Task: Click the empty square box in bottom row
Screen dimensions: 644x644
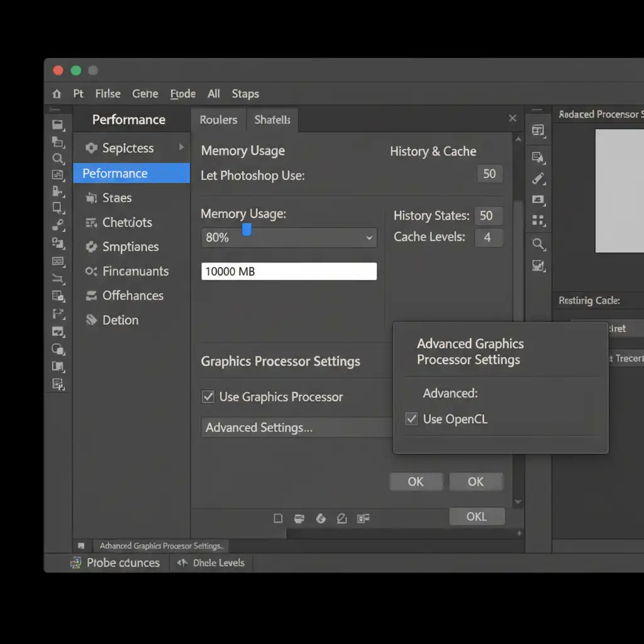Action: [278, 518]
